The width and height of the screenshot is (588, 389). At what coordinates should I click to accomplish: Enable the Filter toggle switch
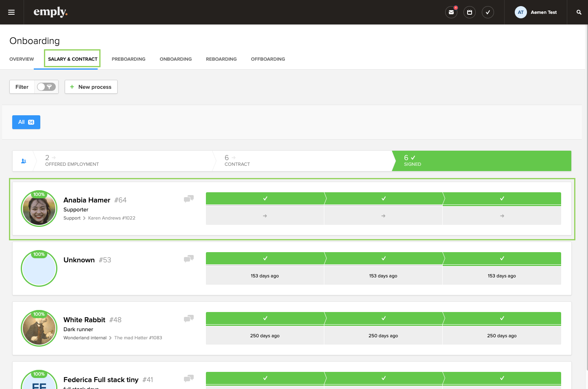46,87
